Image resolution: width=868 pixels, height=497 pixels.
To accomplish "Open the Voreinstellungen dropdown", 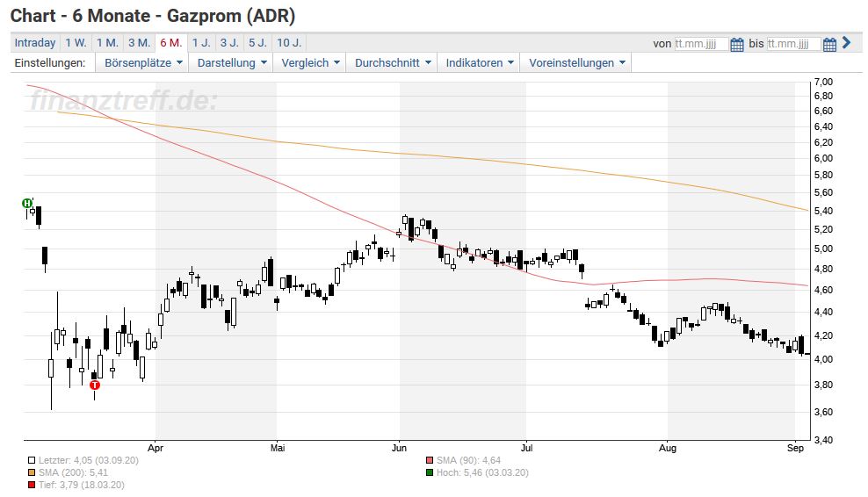I will 577,62.
